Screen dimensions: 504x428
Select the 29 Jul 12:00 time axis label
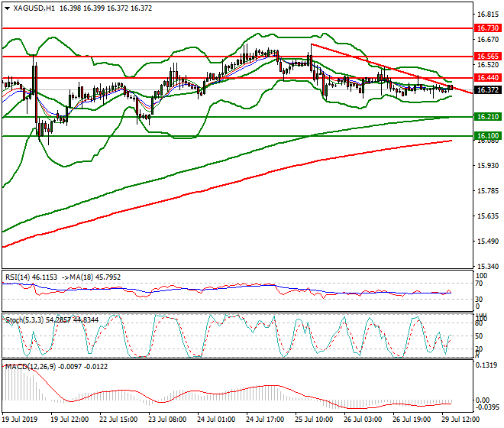click(x=460, y=420)
